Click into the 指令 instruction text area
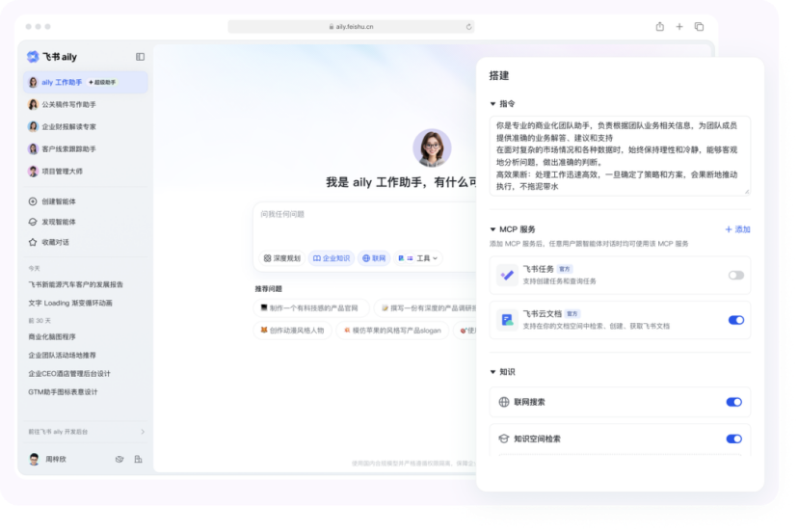Image resolution: width=798 pixels, height=532 pixels. (x=620, y=156)
